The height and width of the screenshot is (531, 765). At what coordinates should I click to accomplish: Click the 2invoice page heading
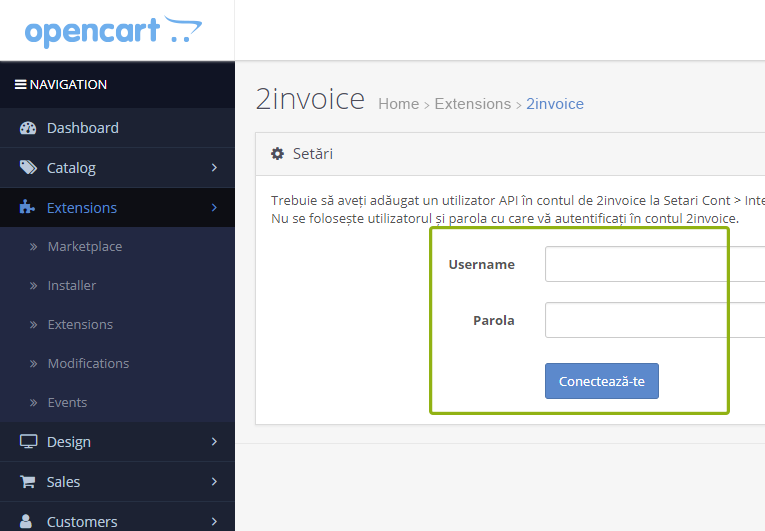pyautogui.click(x=310, y=99)
